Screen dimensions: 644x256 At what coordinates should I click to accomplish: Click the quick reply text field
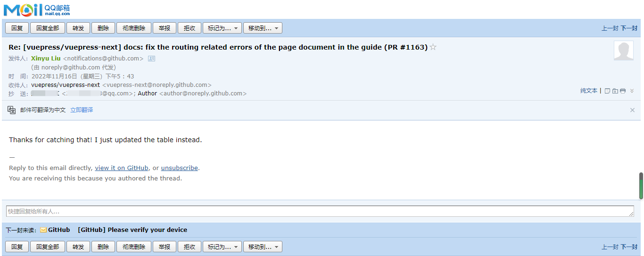(x=320, y=211)
